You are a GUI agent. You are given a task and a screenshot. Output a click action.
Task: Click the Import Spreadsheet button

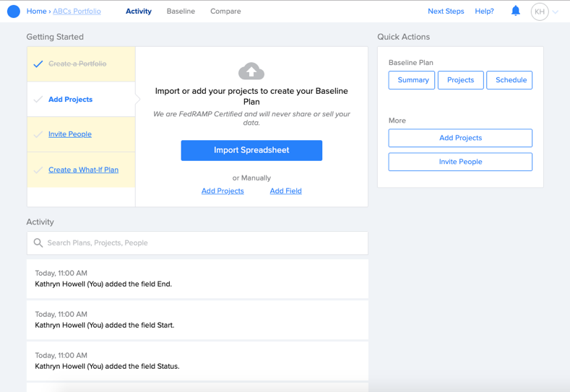(x=251, y=150)
